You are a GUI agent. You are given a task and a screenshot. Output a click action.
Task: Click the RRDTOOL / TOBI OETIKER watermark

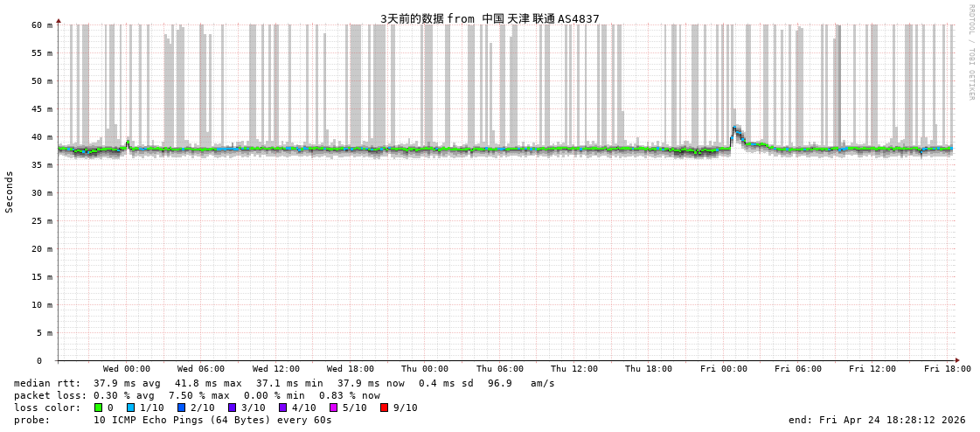pyautogui.click(x=970, y=52)
